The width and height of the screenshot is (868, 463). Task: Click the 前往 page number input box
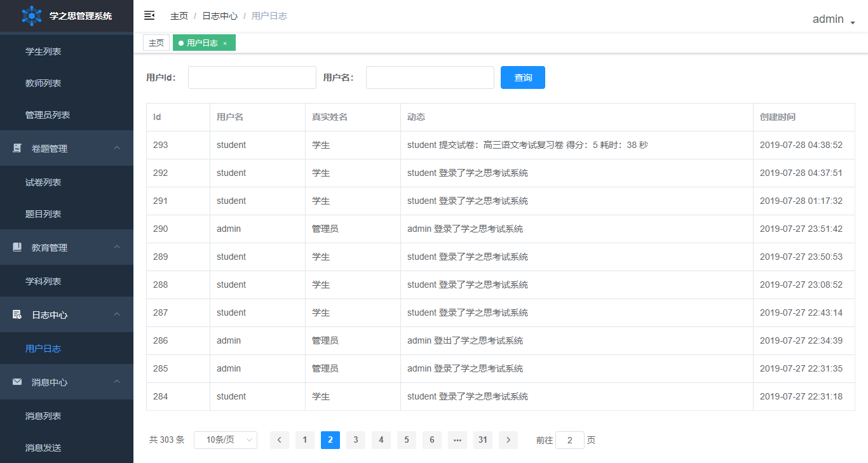tap(569, 440)
